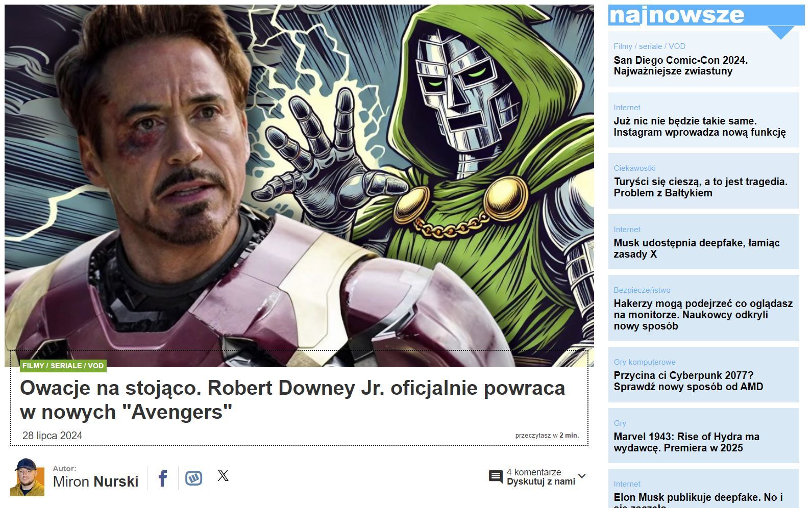Open the 4 komentarze link
This screenshot has height=508, width=812.
[x=534, y=472]
